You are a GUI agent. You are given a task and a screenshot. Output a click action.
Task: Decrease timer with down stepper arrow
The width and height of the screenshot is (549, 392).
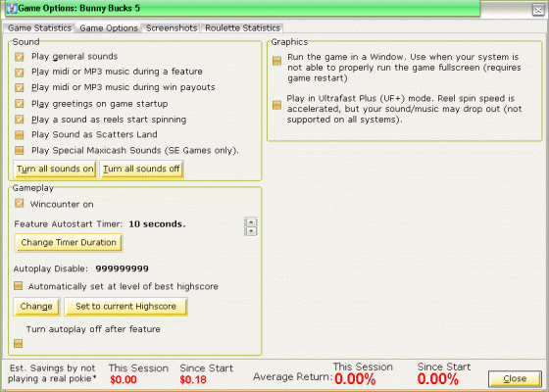[x=251, y=231]
